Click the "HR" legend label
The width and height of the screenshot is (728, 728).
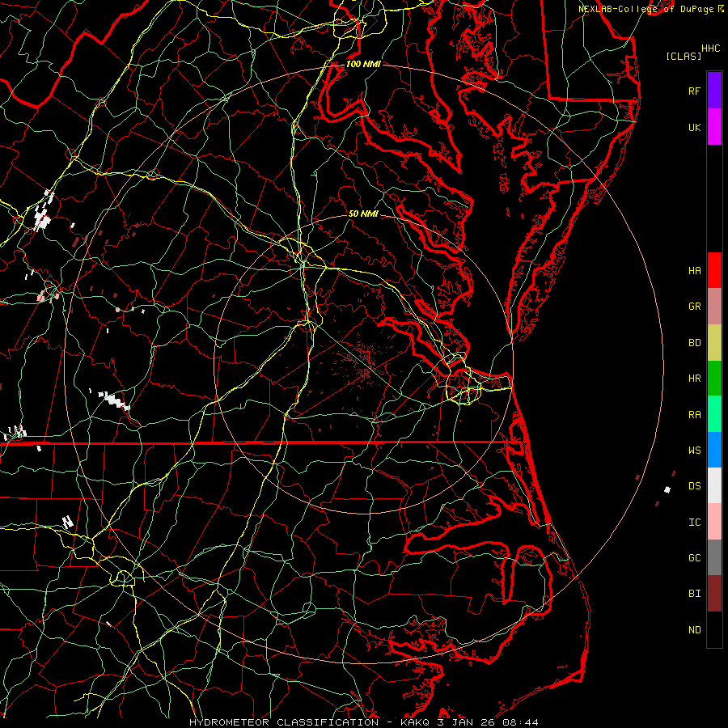pyautogui.click(x=694, y=379)
